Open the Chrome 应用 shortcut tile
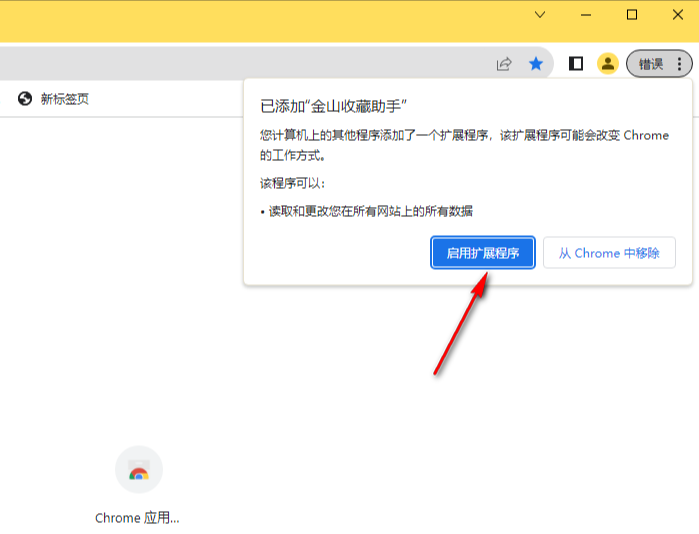 [x=139, y=469]
